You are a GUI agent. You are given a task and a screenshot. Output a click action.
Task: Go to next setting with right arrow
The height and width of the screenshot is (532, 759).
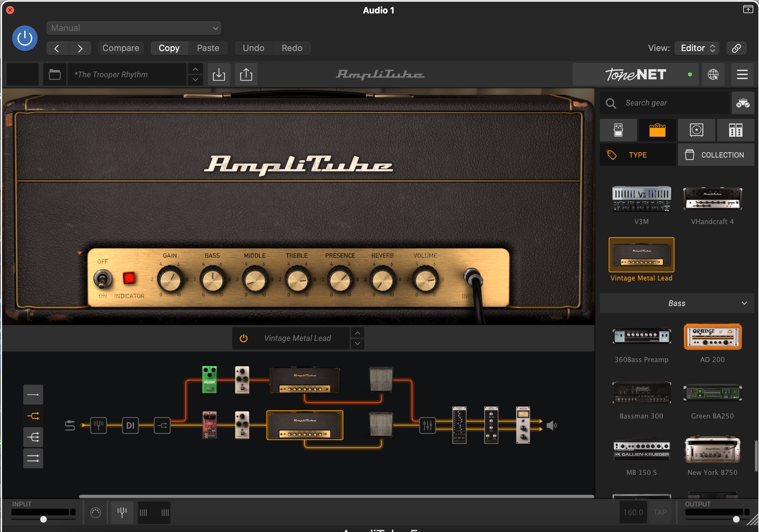pos(80,48)
